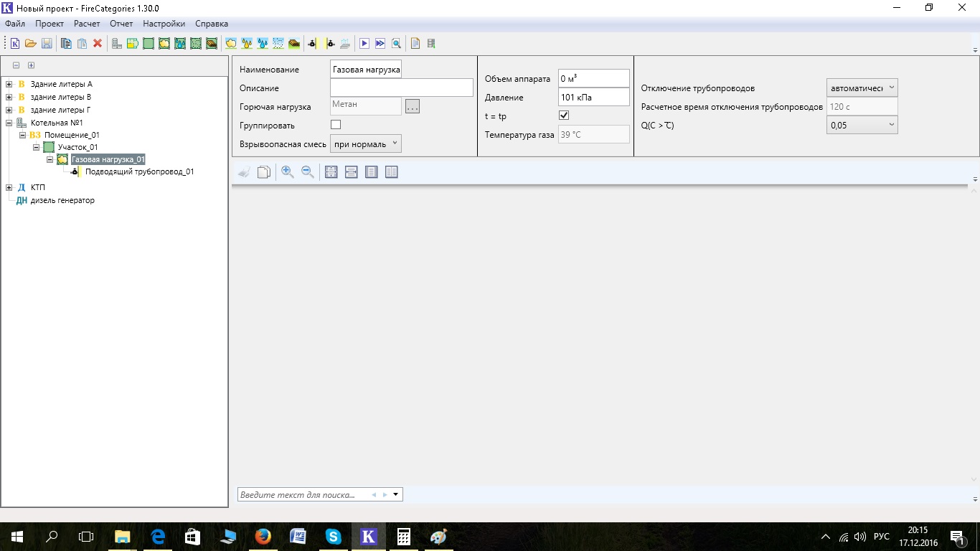Image resolution: width=980 pixels, height=551 pixels.
Task: Open the Настройки menu
Action: point(164,24)
